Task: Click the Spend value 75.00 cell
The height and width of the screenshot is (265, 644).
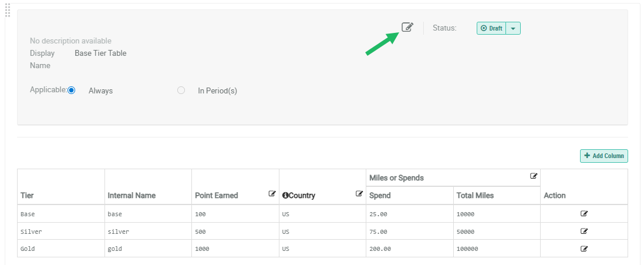Action: coord(380,232)
